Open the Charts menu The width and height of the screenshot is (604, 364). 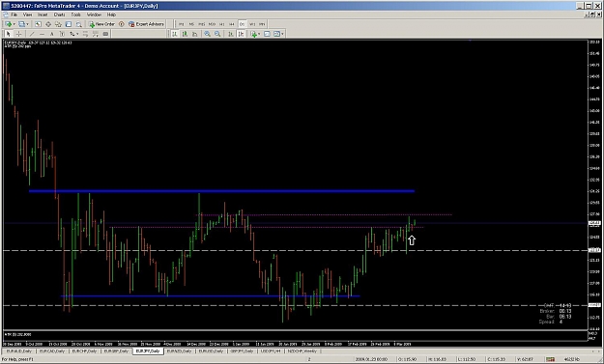click(x=59, y=14)
